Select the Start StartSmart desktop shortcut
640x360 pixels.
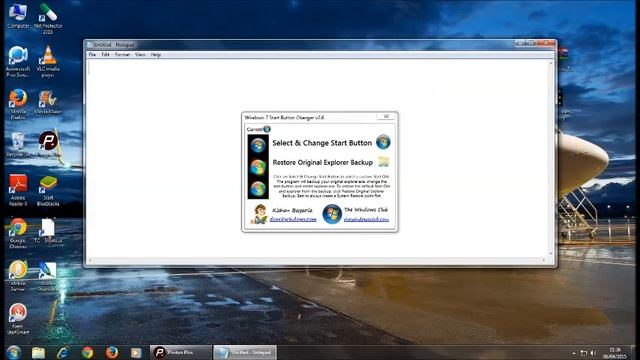[x=18, y=319]
